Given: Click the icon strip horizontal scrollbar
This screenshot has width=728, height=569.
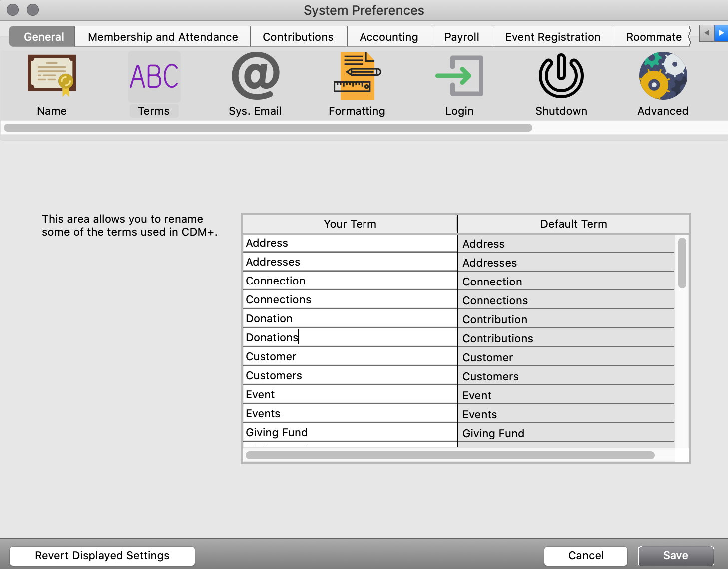Looking at the screenshot, I should (268, 128).
